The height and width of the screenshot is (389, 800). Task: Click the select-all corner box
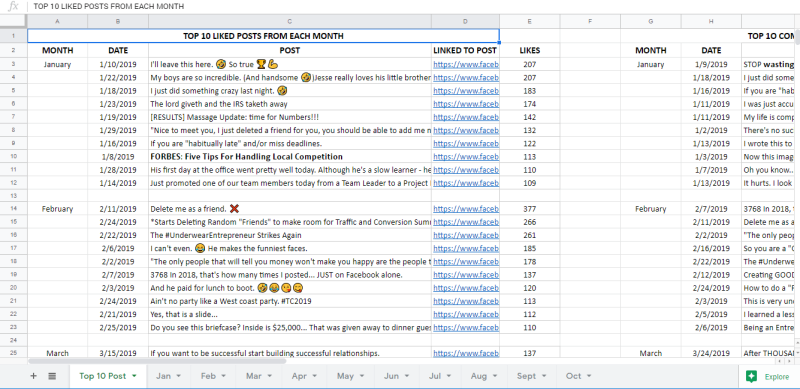13,21
